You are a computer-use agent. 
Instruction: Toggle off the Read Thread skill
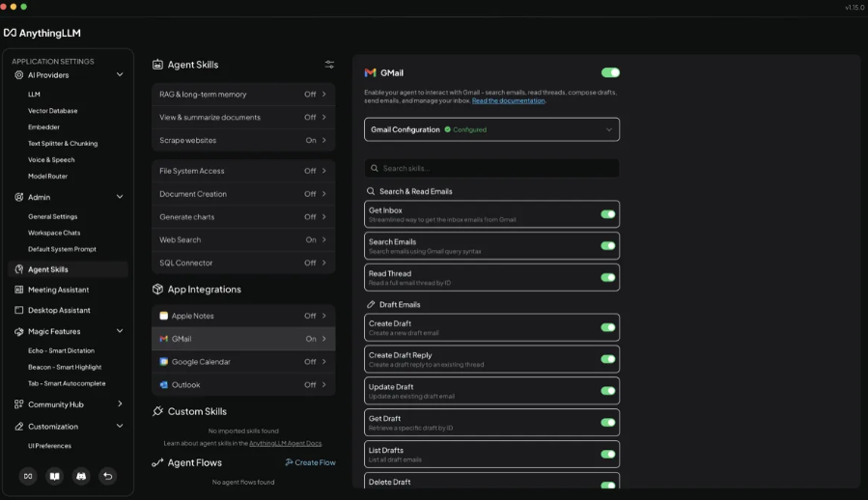(608, 277)
